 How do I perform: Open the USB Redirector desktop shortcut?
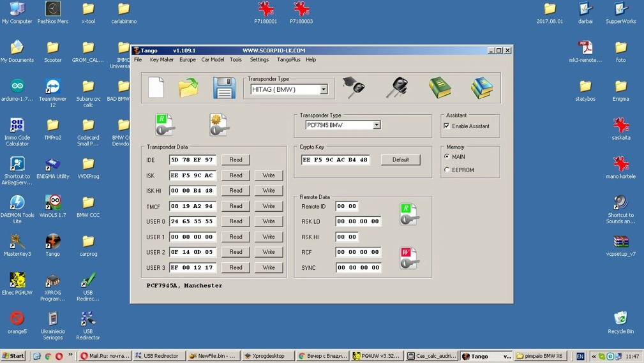(88, 325)
